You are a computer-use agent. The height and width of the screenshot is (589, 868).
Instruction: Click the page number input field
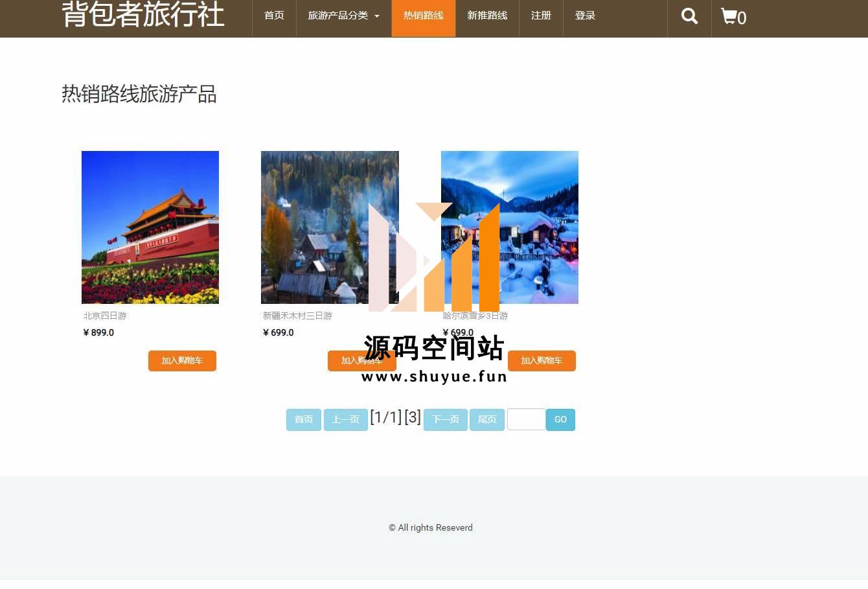[526, 419]
